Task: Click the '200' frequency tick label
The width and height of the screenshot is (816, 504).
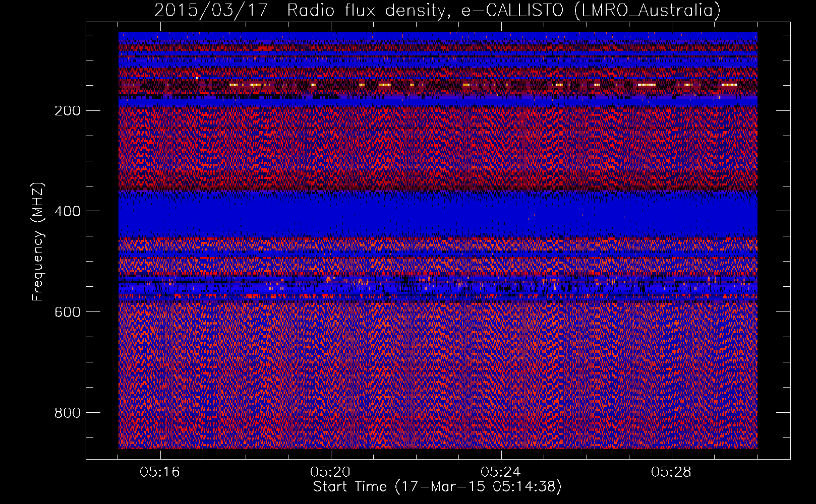Action: (x=67, y=110)
